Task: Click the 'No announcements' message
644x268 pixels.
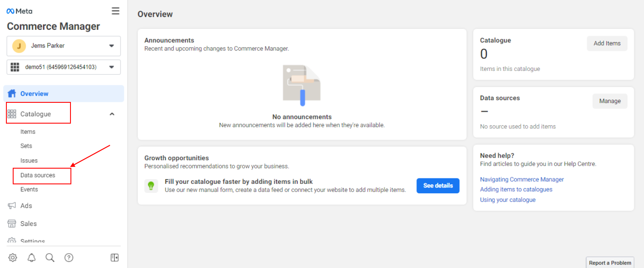Action: coord(302,117)
